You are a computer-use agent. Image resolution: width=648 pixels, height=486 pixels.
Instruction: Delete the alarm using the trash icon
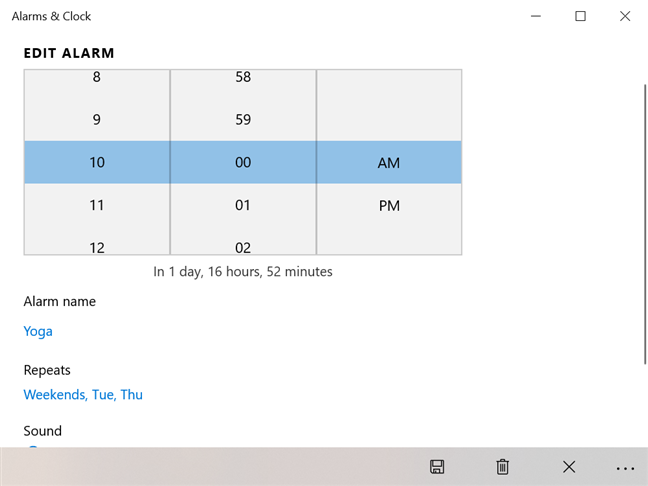coord(502,467)
